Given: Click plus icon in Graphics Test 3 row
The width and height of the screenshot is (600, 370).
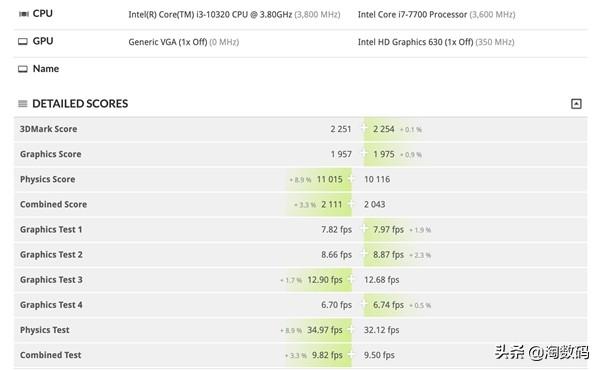Looking at the screenshot, I should point(351,279).
